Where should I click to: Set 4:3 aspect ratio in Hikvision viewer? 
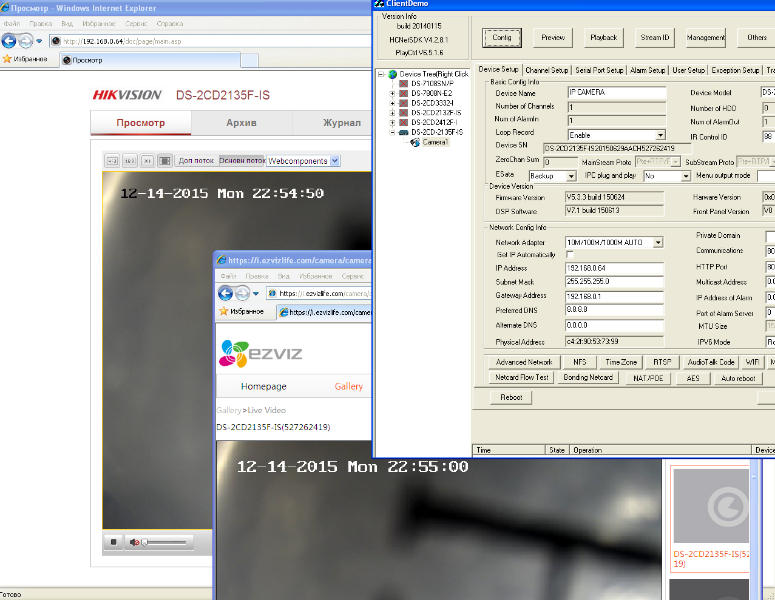[x=112, y=161]
